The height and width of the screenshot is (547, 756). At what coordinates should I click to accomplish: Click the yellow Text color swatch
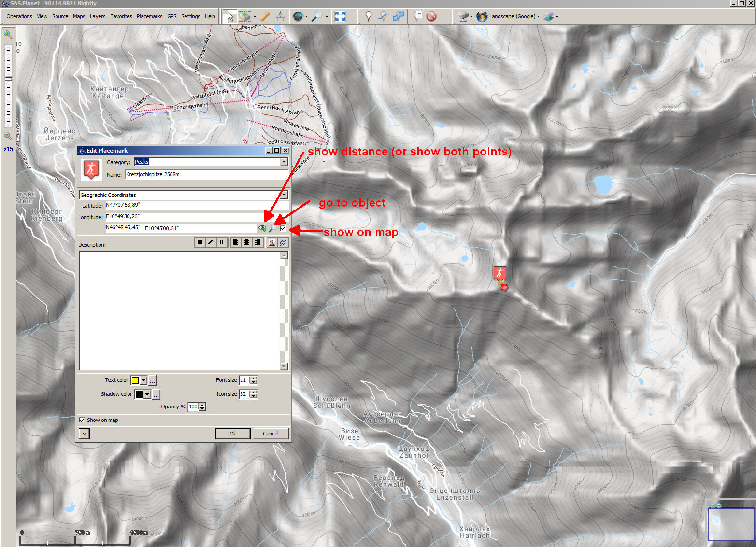click(135, 380)
